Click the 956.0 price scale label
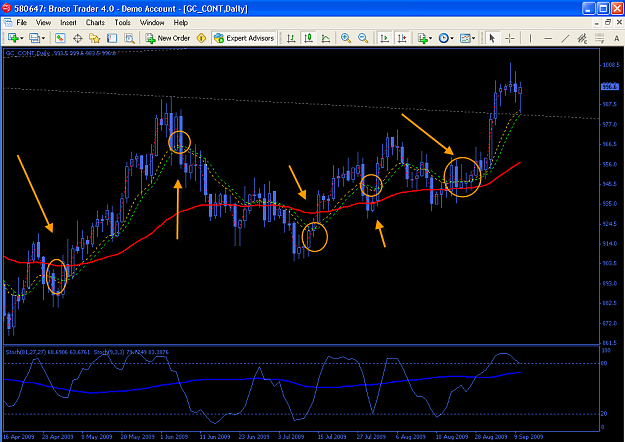This screenshot has height=442, width=625. (610, 164)
